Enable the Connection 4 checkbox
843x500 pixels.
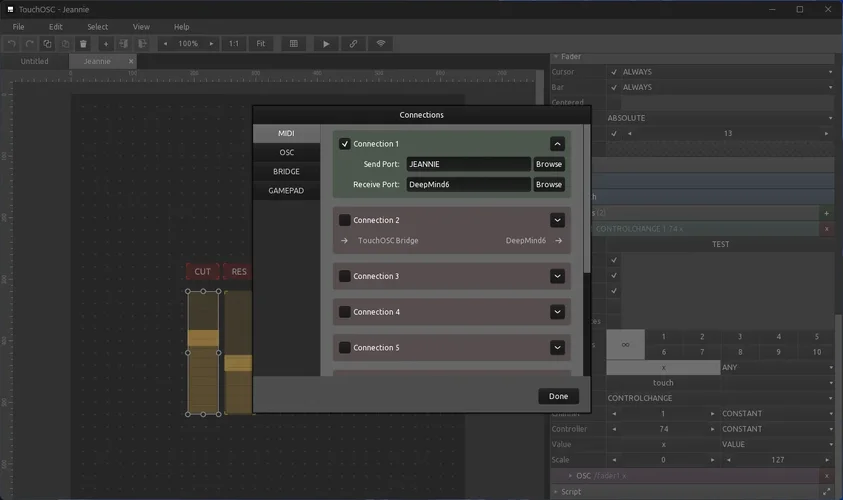pos(345,312)
